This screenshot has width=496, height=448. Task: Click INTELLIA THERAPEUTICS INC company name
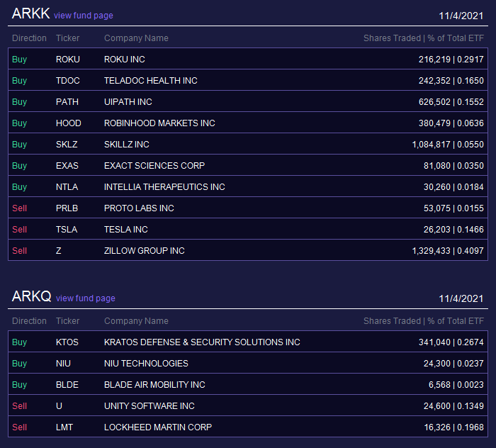pos(164,186)
